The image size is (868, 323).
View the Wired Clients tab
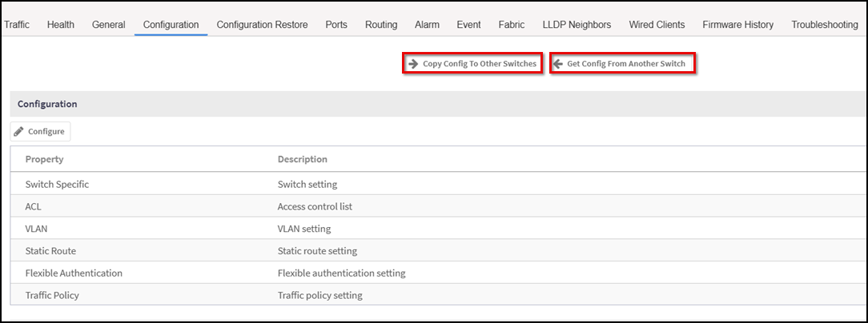[657, 24]
